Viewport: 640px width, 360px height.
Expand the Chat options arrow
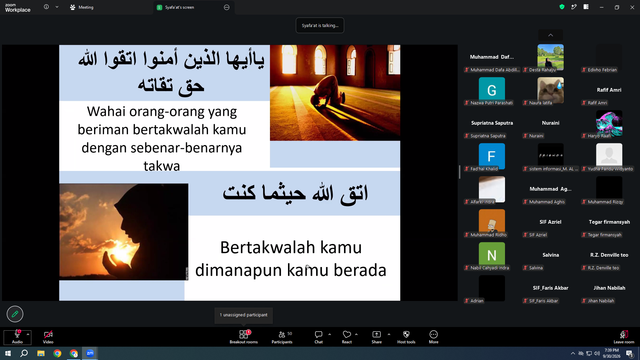click(x=329, y=334)
